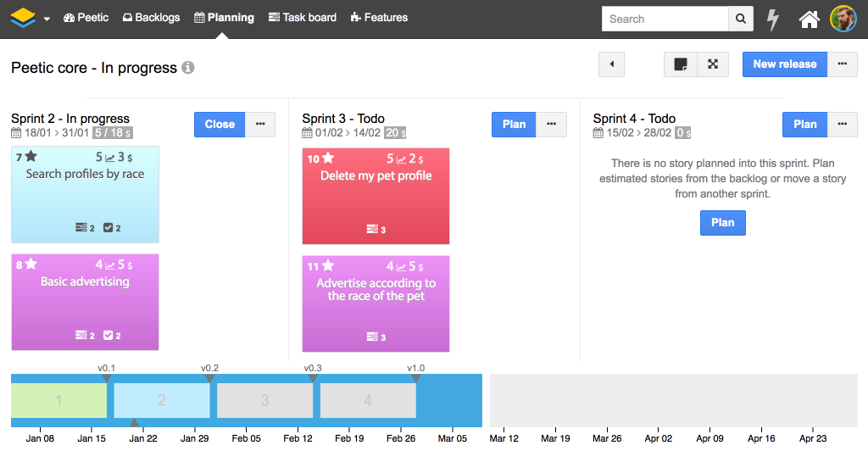Click the info icon beside Peetic core

pyautogui.click(x=188, y=68)
